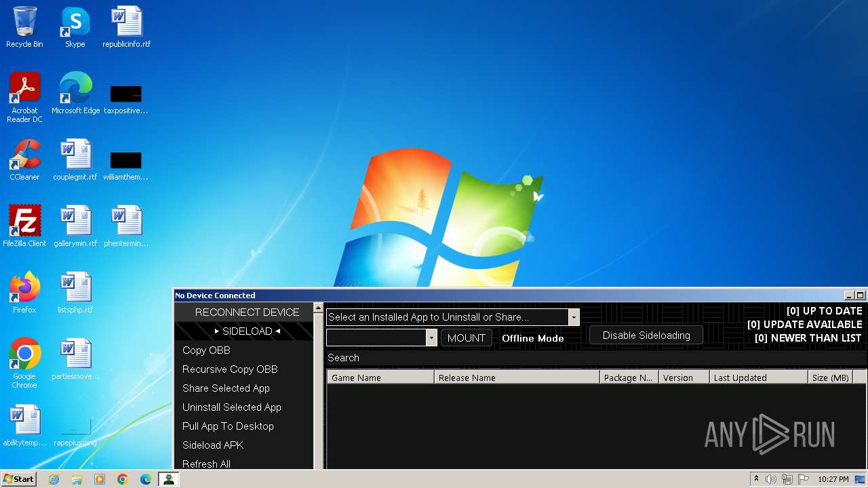This screenshot has height=488, width=868.
Task: Open the Windows Start menu
Action: click(x=19, y=479)
